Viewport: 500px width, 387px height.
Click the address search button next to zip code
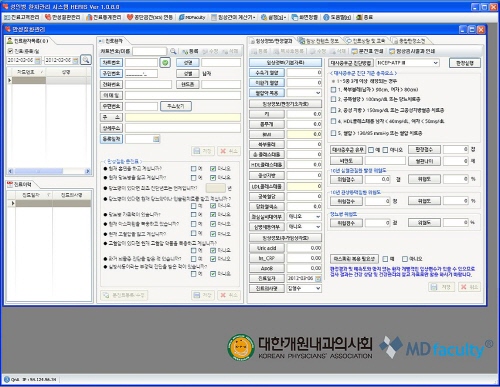click(x=176, y=106)
